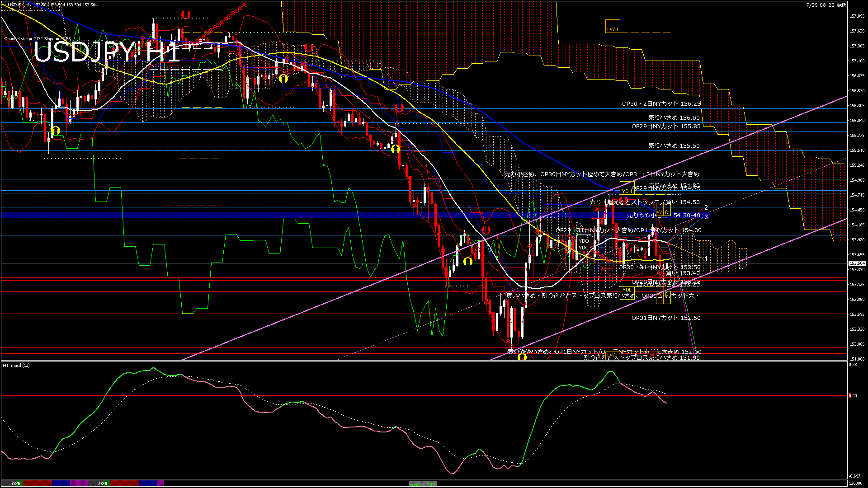Click the 7/26 date marker
Screen dimensions: 868x488
(16, 483)
